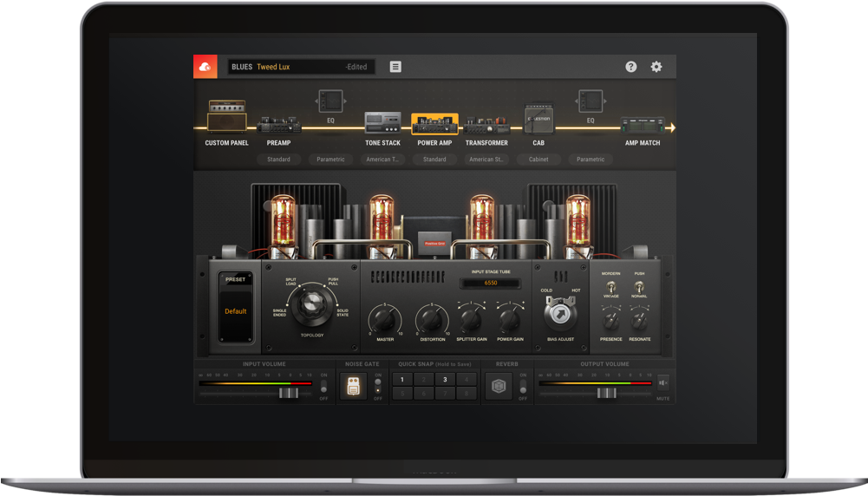
Task: Click left arrow beside second EQ module
Action: point(577,101)
